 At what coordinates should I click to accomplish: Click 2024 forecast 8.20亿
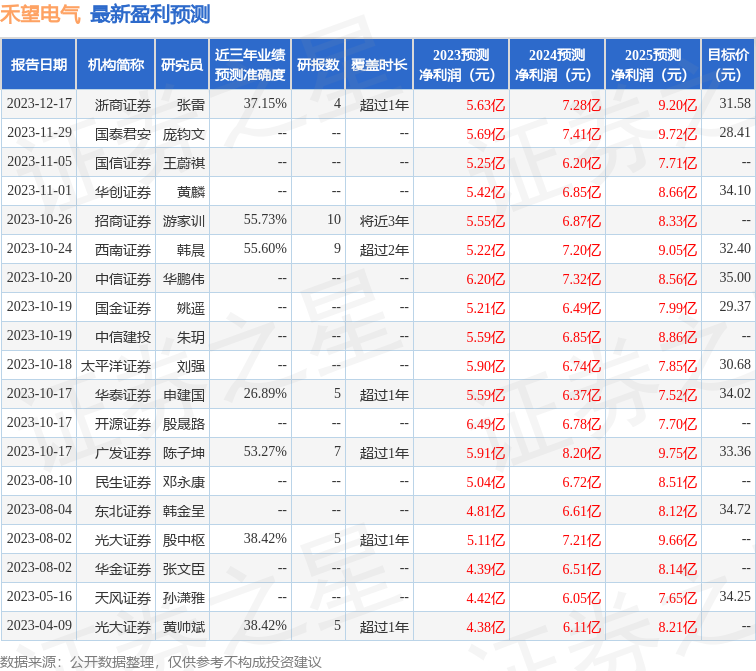581,453
